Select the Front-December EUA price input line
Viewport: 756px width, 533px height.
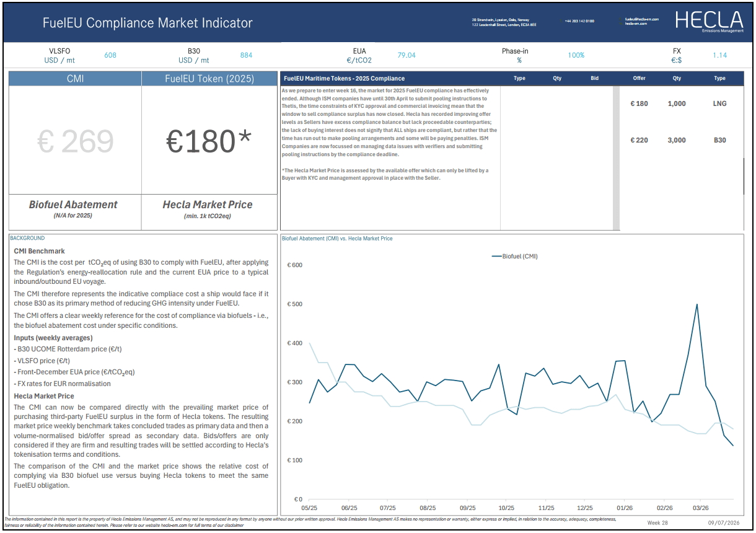74,372
